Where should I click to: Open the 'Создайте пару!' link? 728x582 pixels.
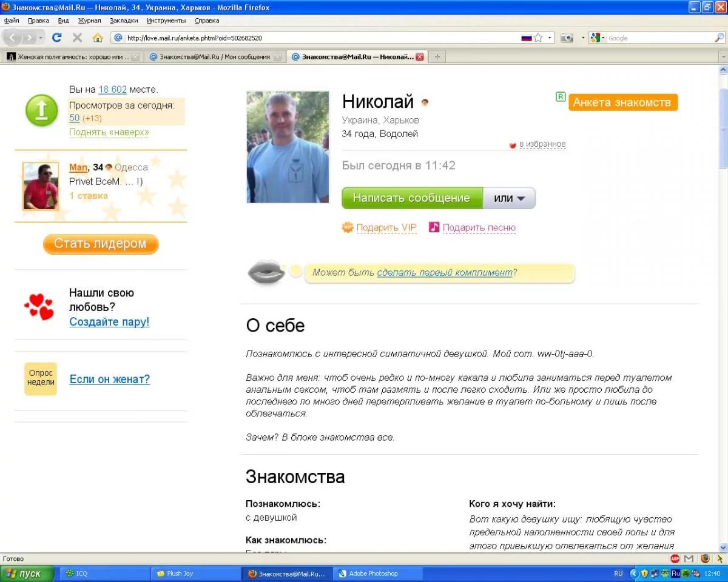pyautogui.click(x=109, y=322)
